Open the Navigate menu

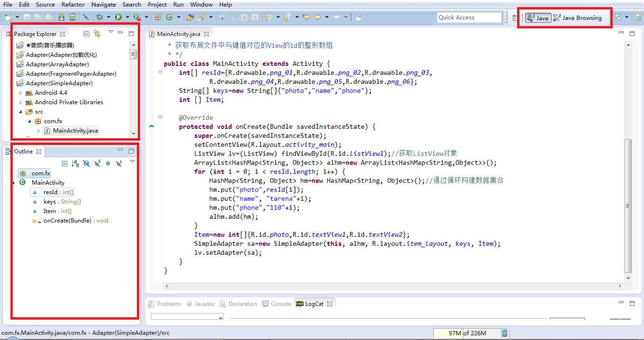(103, 4)
